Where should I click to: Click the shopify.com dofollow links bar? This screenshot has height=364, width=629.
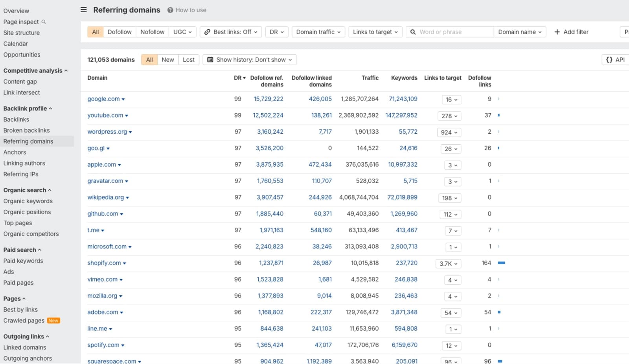click(501, 263)
